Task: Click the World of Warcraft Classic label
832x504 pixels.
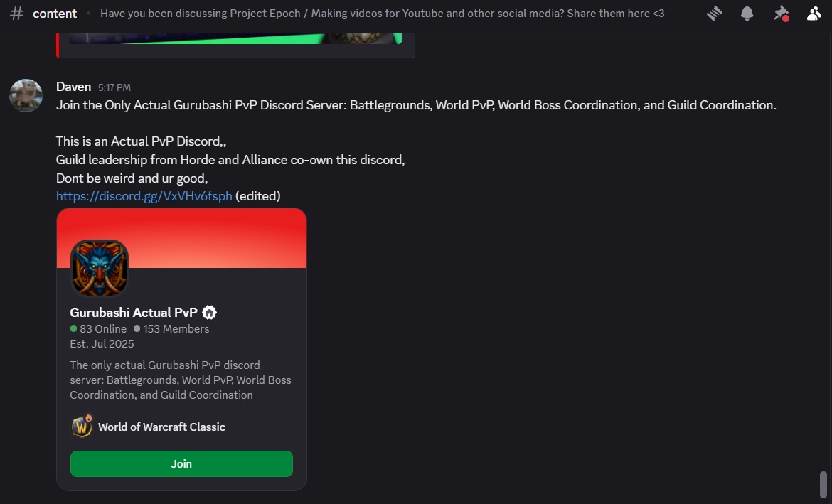Action: (162, 427)
